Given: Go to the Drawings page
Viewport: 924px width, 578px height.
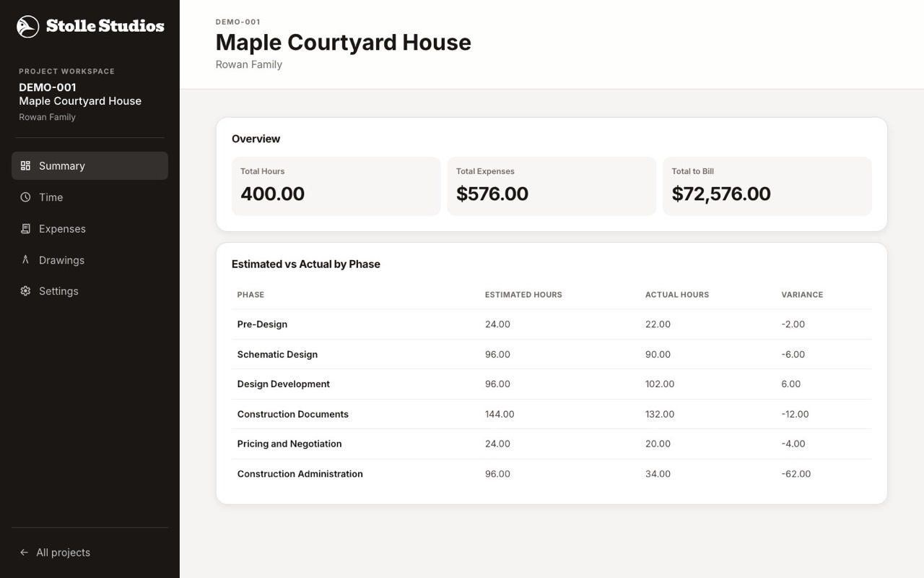Looking at the screenshot, I should (90, 260).
